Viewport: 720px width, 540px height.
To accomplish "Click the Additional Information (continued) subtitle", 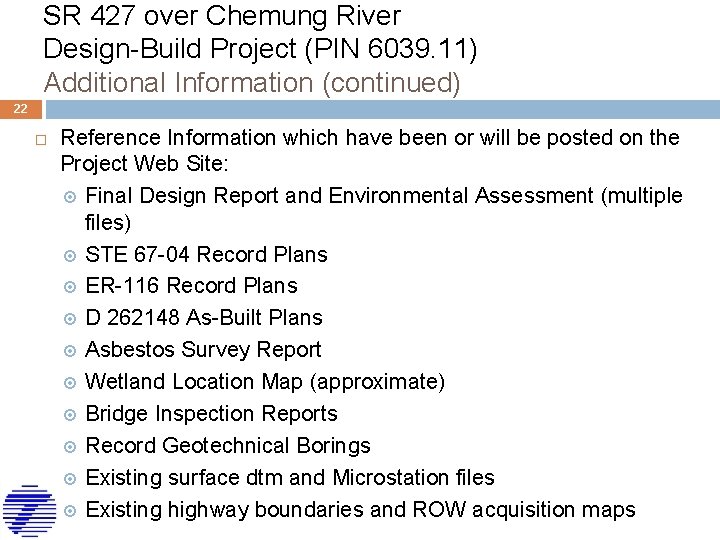I will tap(252, 83).
